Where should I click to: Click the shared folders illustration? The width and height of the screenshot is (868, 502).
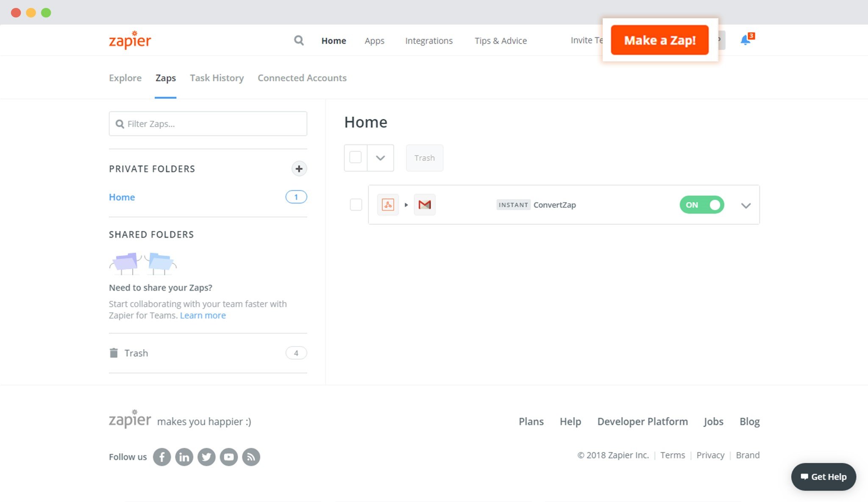[x=143, y=263]
